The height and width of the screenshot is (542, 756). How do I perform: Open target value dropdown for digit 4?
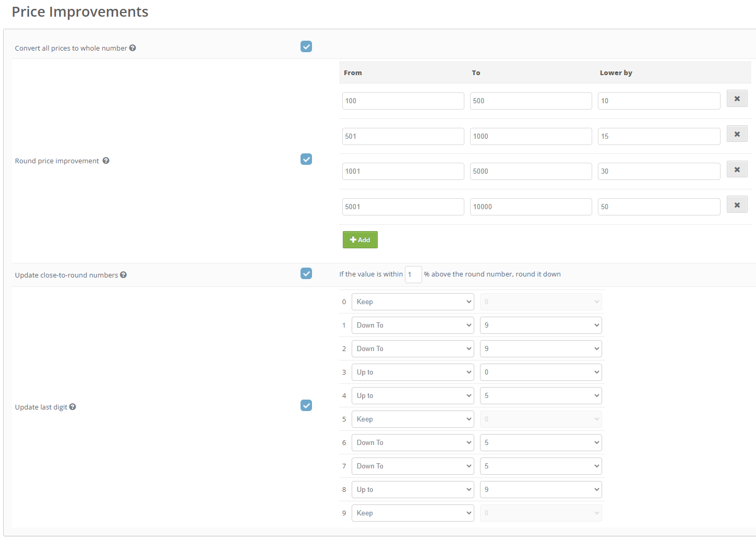(541, 395)
